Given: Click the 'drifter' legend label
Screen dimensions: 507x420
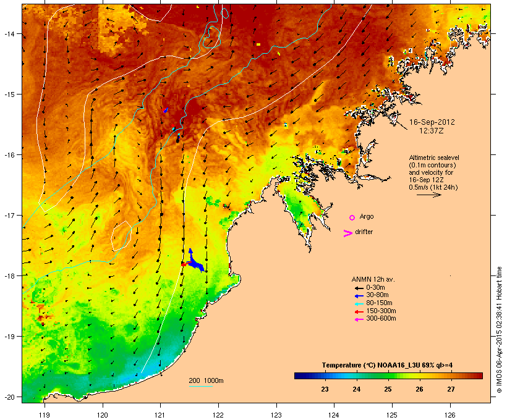Looking at the screenshot, I should (x=364, y=232).
